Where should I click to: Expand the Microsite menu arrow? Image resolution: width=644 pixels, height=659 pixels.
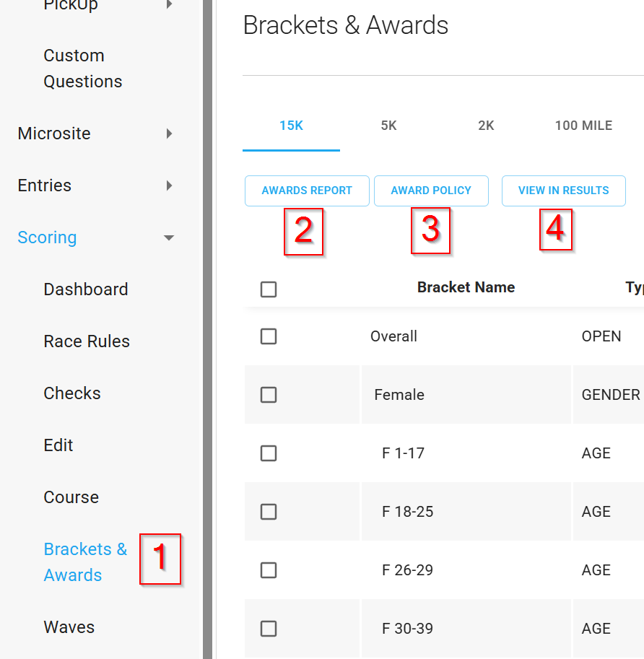[x=169, y=134]
